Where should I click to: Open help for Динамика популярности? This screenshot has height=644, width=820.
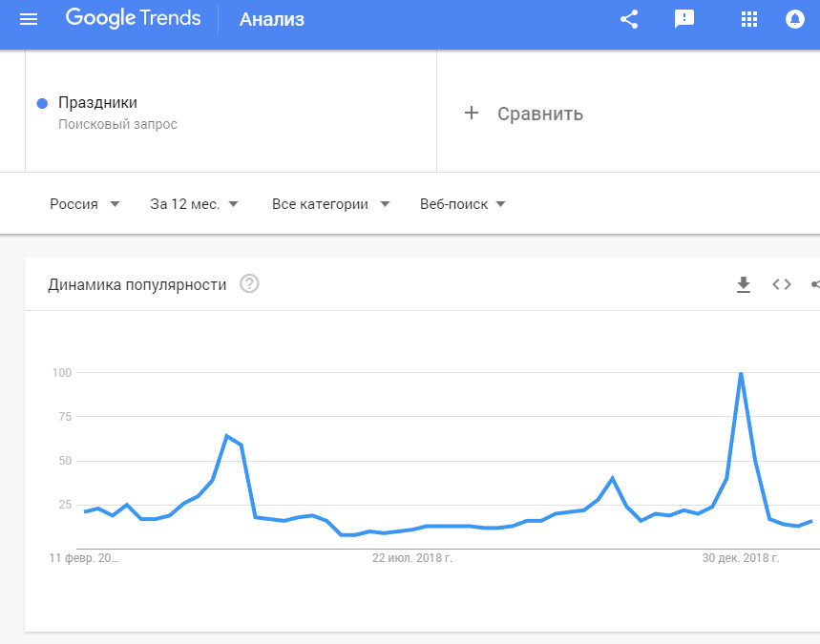coord(250,284)
